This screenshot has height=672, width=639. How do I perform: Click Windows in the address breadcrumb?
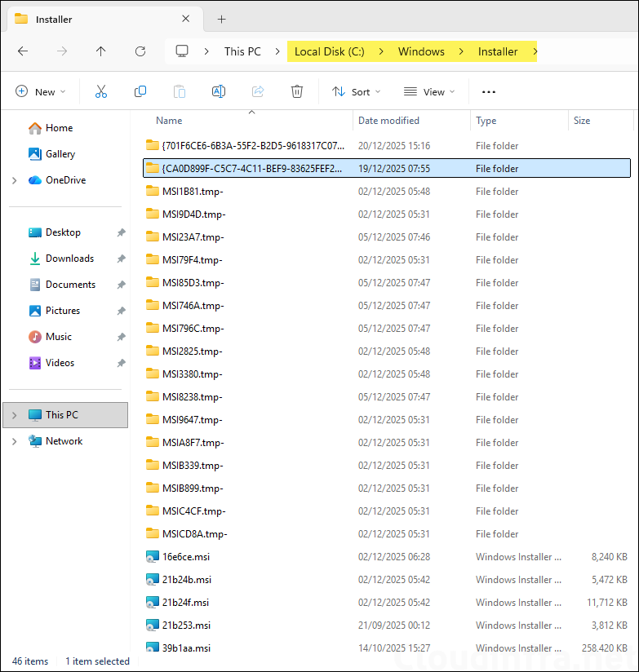coord(421,51)
